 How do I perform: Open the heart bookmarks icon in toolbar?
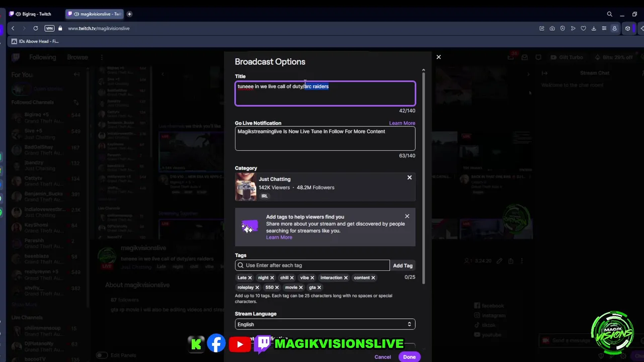tap(584, 28)
